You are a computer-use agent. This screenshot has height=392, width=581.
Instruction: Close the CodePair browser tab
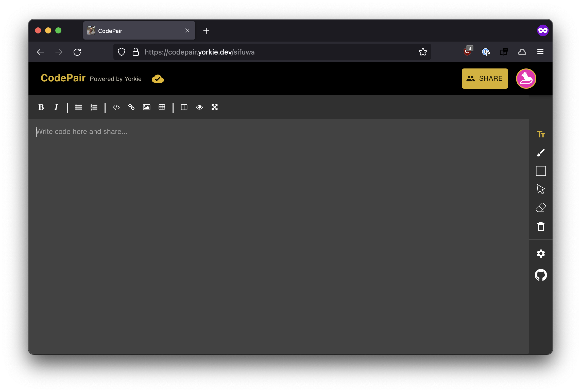[187, 31]
